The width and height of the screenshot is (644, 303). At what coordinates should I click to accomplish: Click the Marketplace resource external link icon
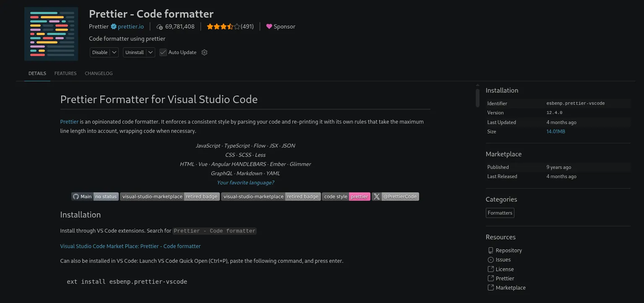tap(490, 287)
